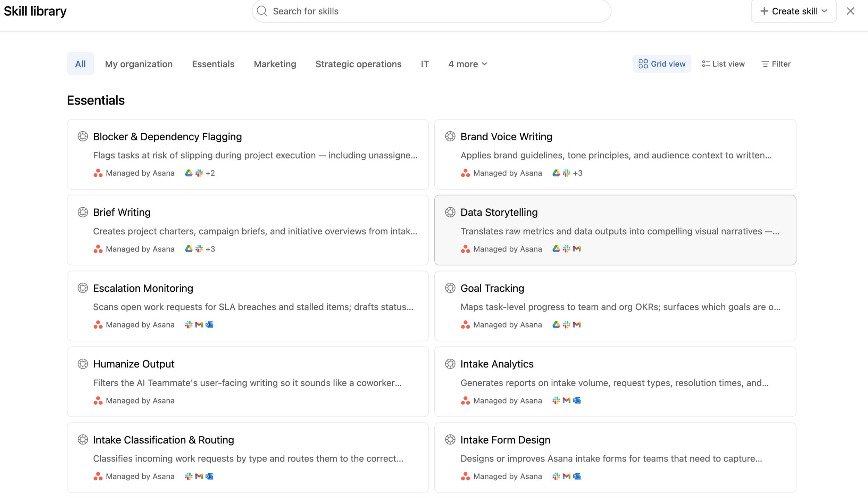
Task: Click the skill icon beside Intake Classification & Routing
Action: [x=83, y=440]
